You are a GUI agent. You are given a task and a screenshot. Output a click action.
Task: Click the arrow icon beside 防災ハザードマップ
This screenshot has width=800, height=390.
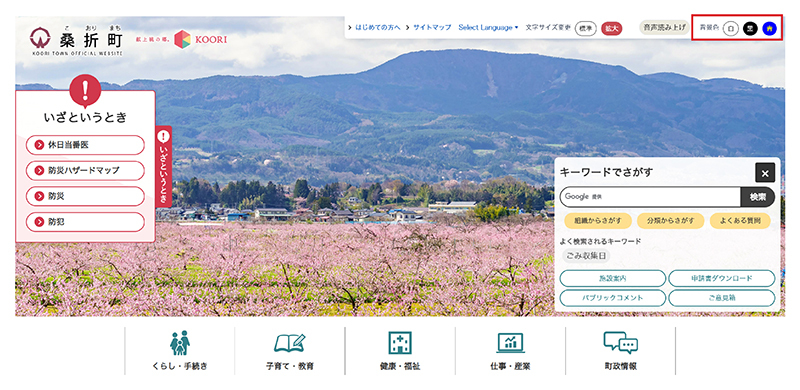pos(39,170)
